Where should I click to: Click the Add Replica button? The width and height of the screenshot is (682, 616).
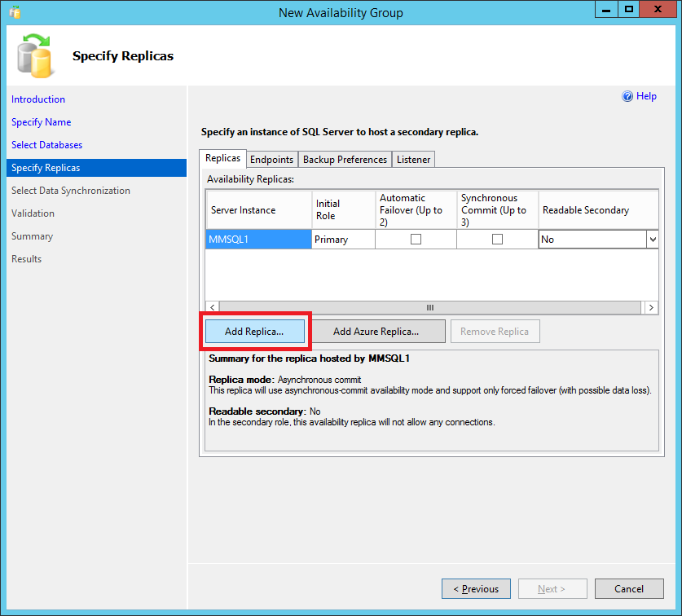pos(254,332)
